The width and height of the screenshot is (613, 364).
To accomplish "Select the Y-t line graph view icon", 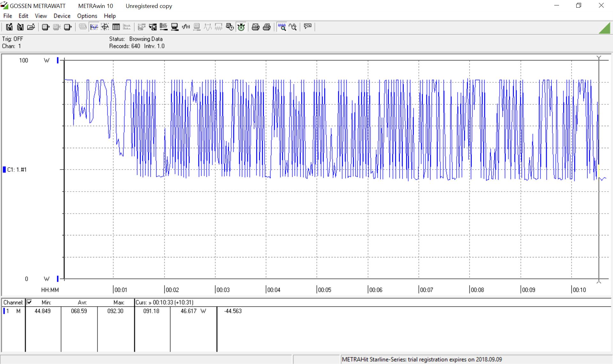I will click(x=94, y=27).
